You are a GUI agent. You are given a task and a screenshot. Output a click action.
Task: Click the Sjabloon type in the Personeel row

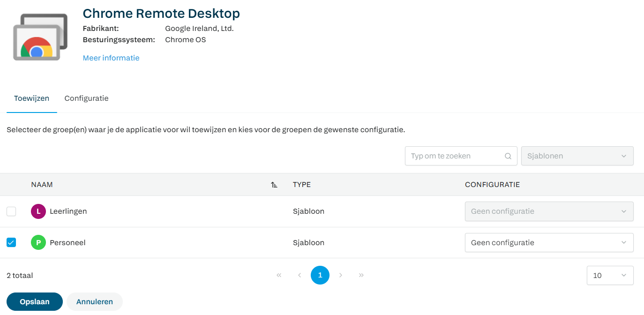[x=309, y=243]
